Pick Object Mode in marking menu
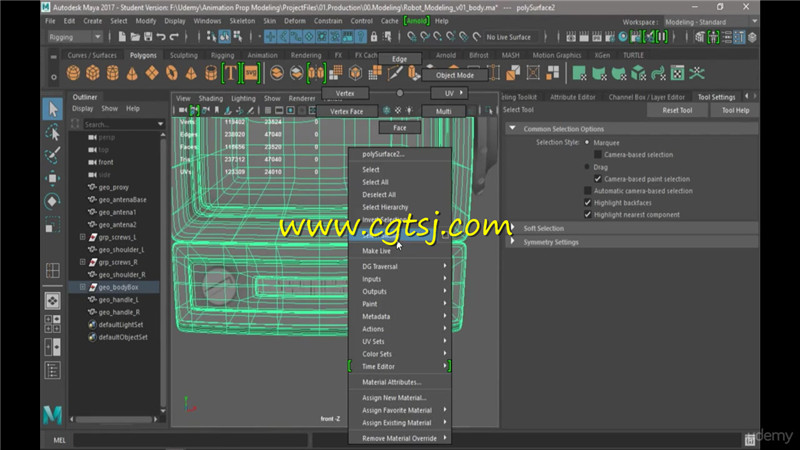800x450 pixels. click(x=455, y=75)
